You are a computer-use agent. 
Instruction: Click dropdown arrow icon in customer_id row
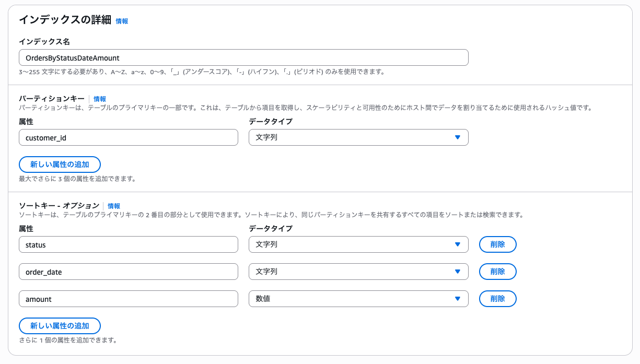pos(457,138)
